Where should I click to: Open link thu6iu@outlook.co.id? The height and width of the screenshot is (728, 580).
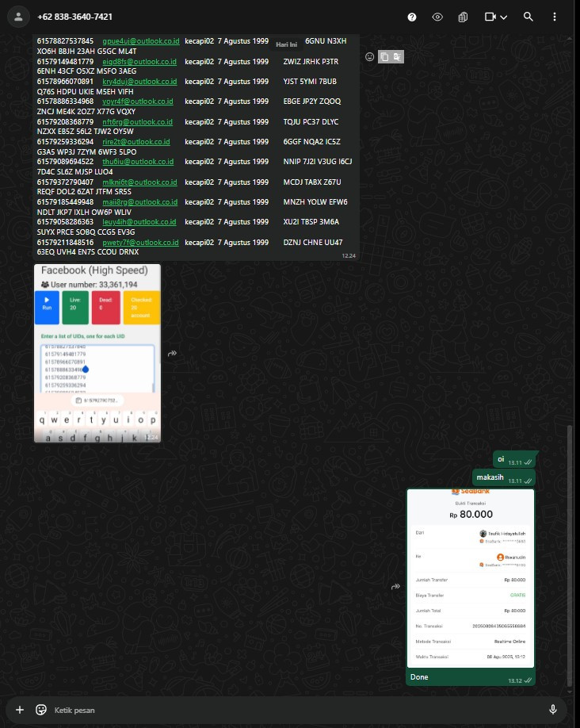click(x=138, y=162)
